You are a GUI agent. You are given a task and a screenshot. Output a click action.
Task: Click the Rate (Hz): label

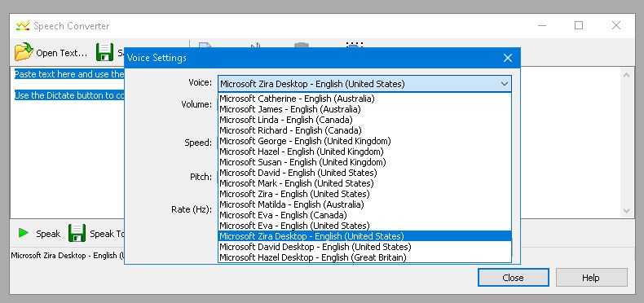point(192,209)
